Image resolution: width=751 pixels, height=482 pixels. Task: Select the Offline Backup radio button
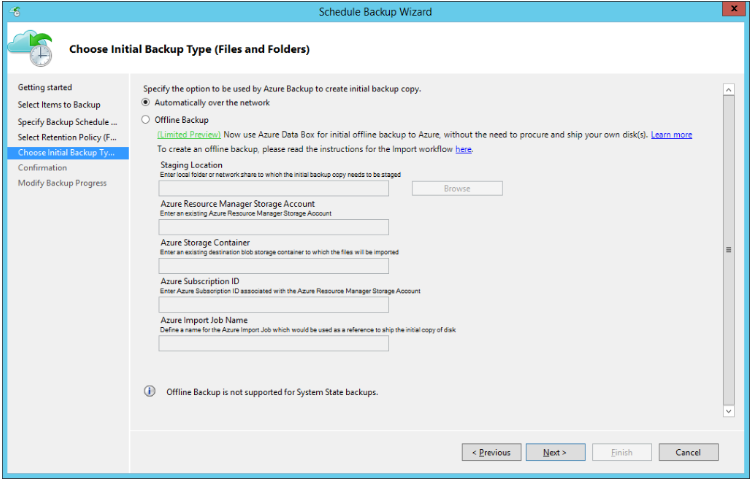tap(146, 120)
